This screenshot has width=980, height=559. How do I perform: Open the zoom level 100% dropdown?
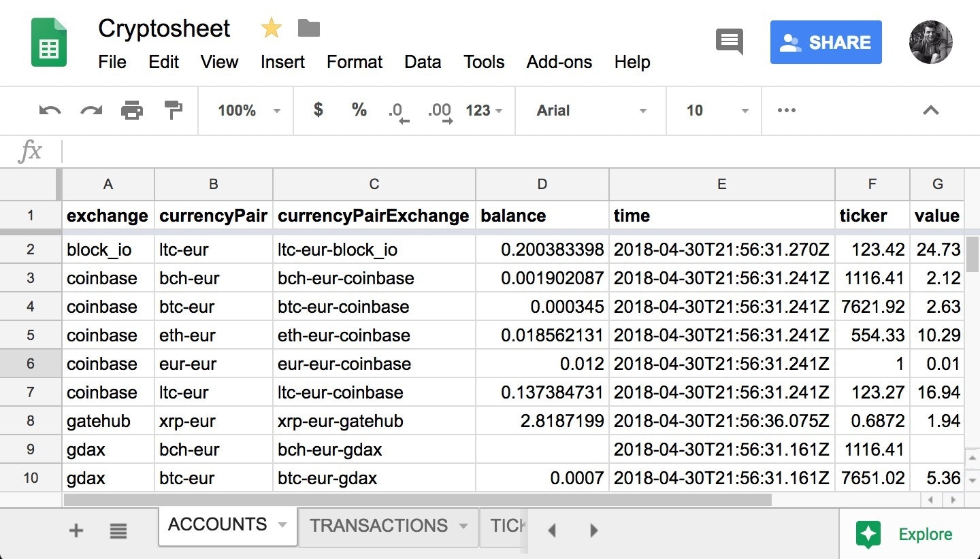246,110
